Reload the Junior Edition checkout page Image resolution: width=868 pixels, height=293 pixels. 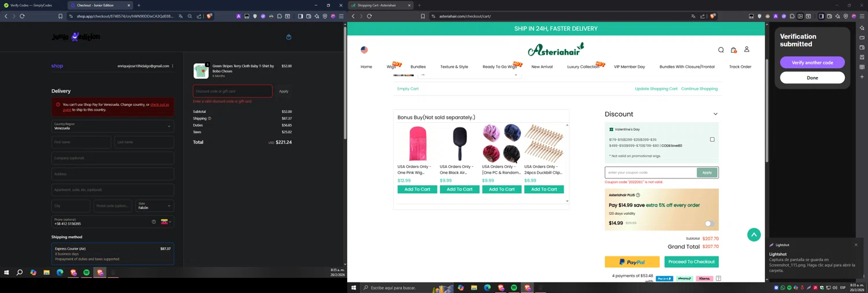point(22,16)
